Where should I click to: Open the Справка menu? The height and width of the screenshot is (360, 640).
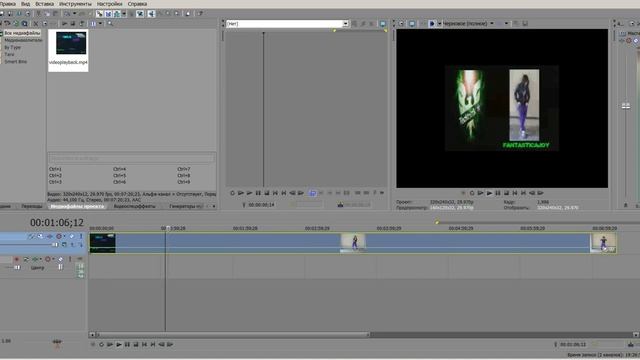[137, 4]
